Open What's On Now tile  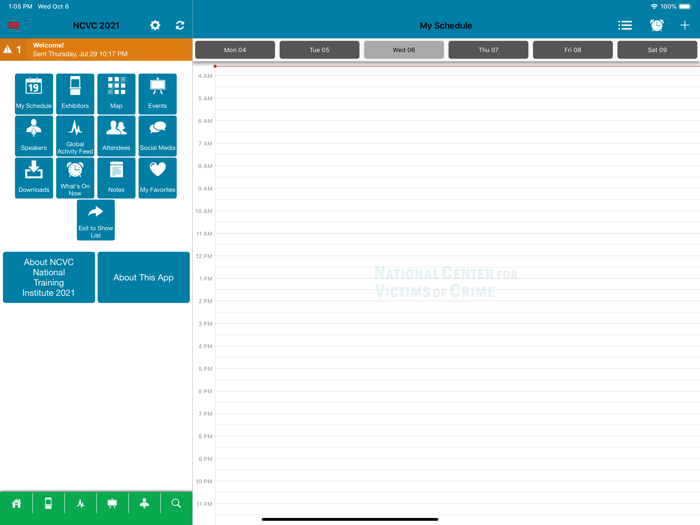click(75, 178)
